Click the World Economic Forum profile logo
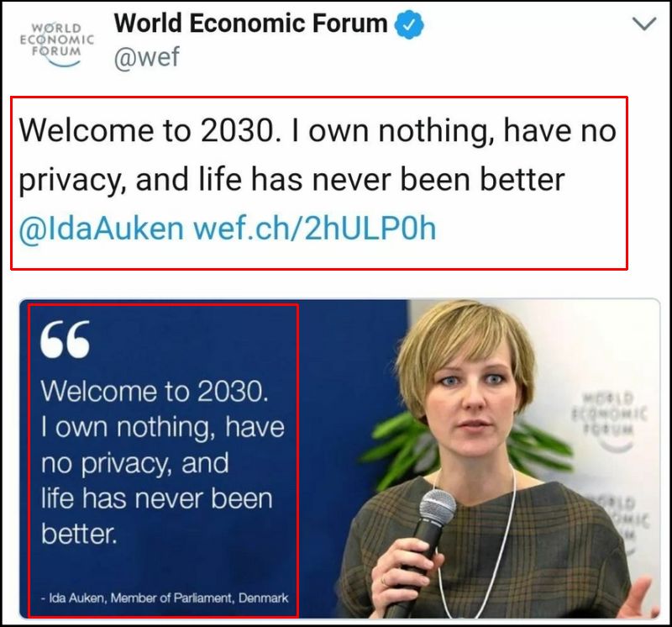Screen dimensions: 672x627 [56, 42]
